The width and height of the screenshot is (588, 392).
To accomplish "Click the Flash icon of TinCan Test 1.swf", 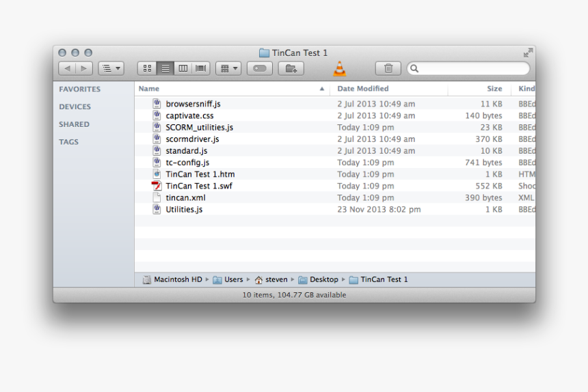I will click(157, 186).
